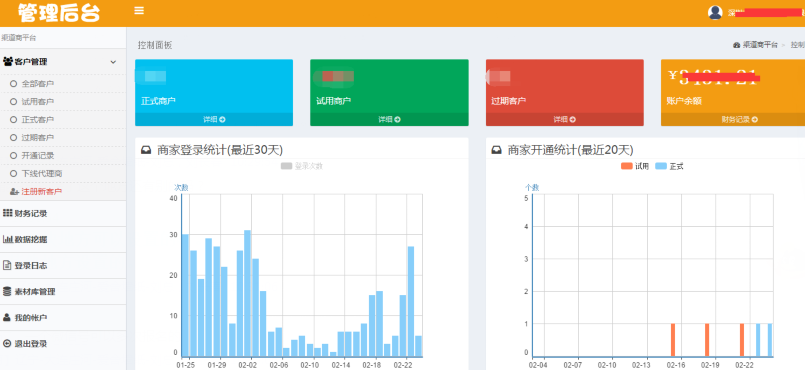Toggle the blue 正式 legend swatch
This screenshot has width=805, height=370.
click(x=661, y=166)
